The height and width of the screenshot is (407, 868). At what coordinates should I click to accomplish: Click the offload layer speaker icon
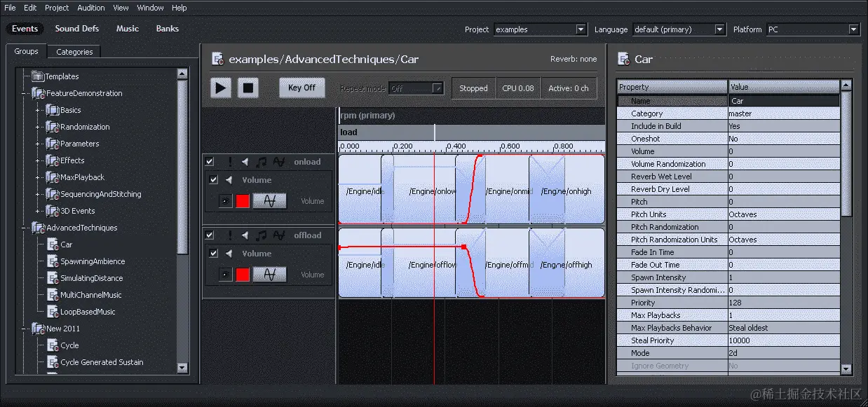point(245,235)
